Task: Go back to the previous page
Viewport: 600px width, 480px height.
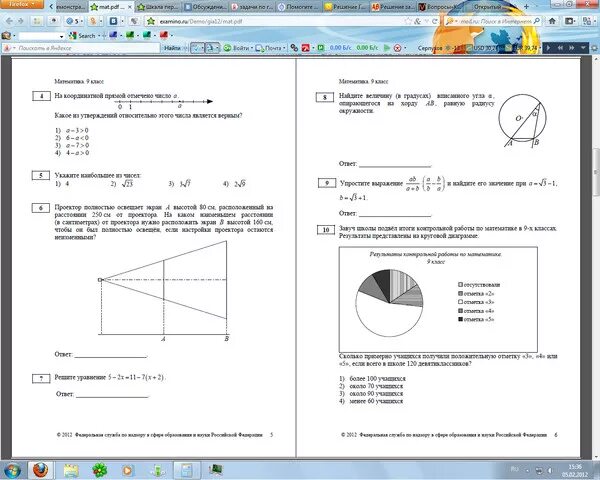Action: (x=10, y=21)
